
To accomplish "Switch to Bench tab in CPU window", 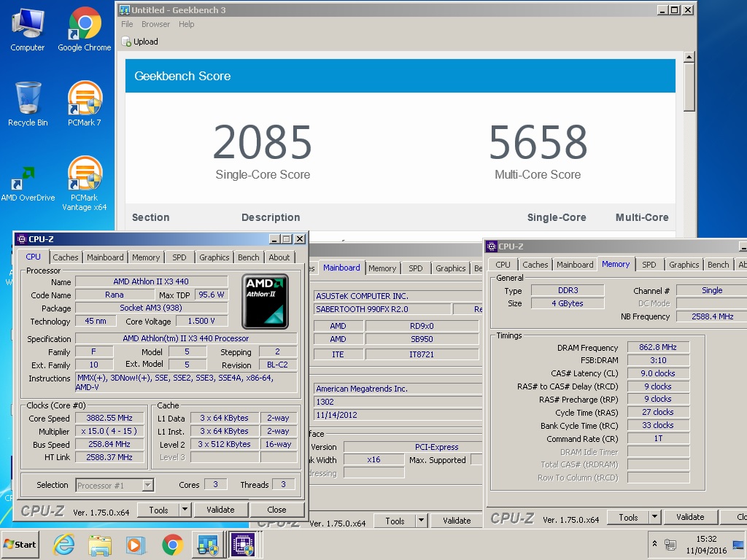I will [249, 257].
